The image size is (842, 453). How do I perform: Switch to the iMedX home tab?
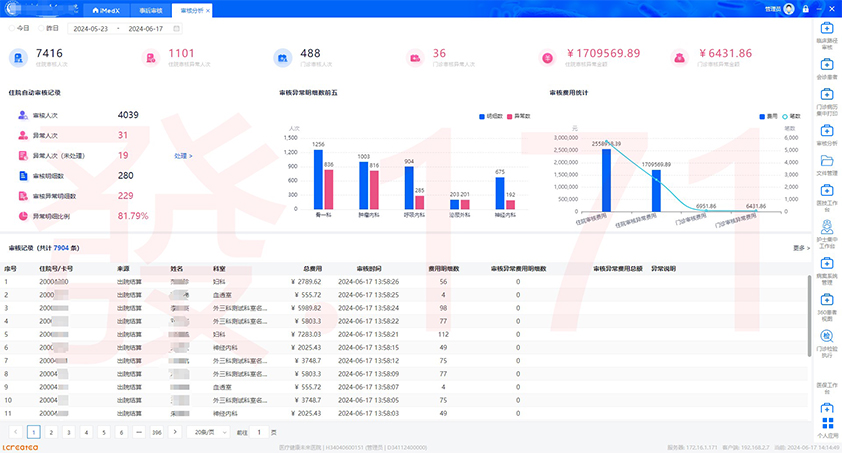point(106,10)
